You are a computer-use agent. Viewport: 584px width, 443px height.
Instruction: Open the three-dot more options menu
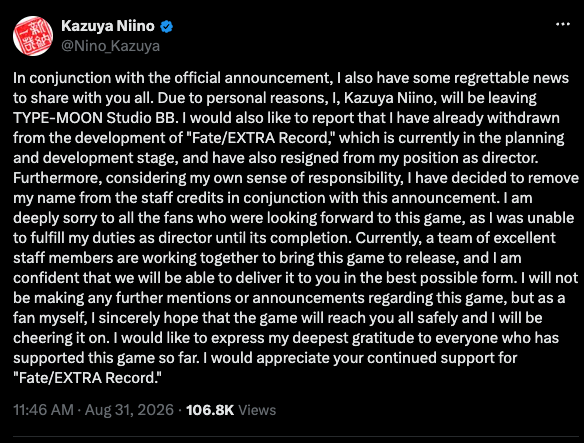(562, 25)
